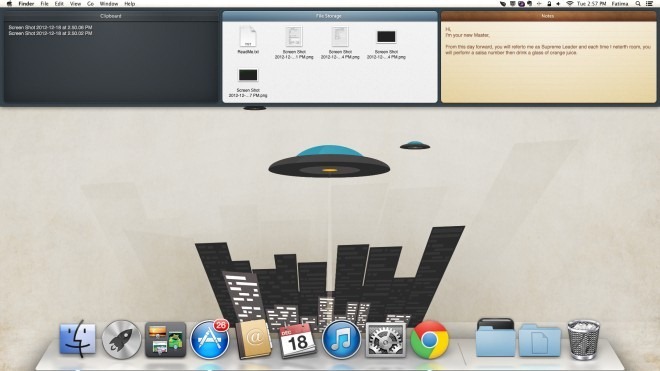Screen dimensions: 660x371
Task: Click the Clipboard panel header
Action: pos(111,16)
